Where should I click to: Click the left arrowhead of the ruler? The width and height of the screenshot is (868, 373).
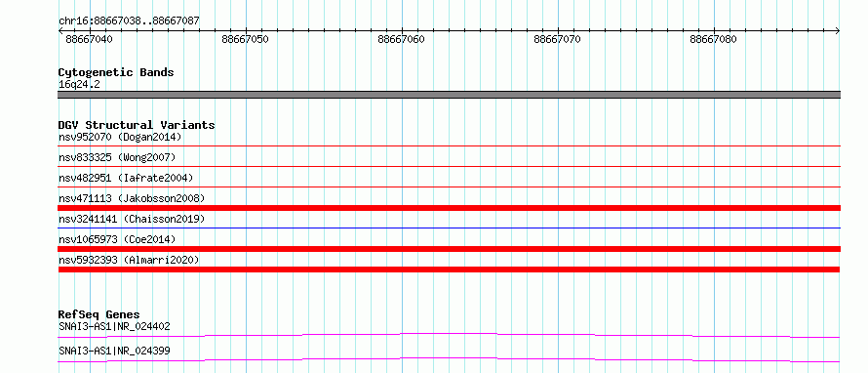(60, 31)
